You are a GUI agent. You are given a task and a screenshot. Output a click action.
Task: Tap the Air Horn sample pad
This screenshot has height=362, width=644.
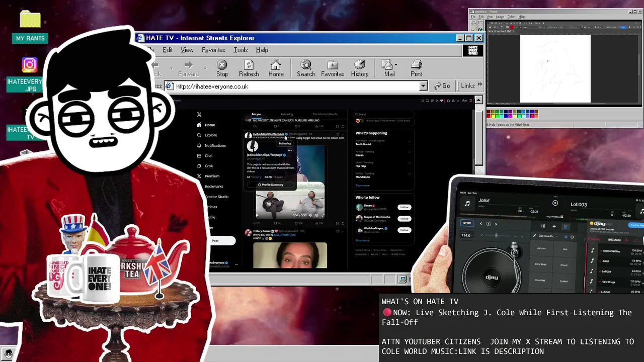click(541, 248)
